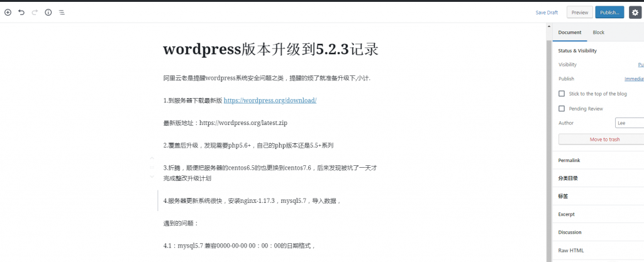The height and width of the screenshot is (262, 644).
Task: Open the content structure info icon
Action: 48,12
